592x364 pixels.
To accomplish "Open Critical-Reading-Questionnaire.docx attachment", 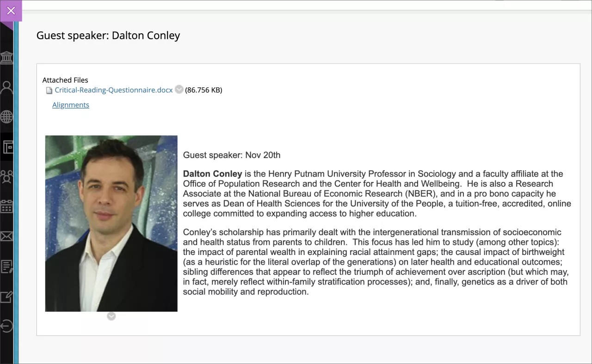I will (113, 90).
